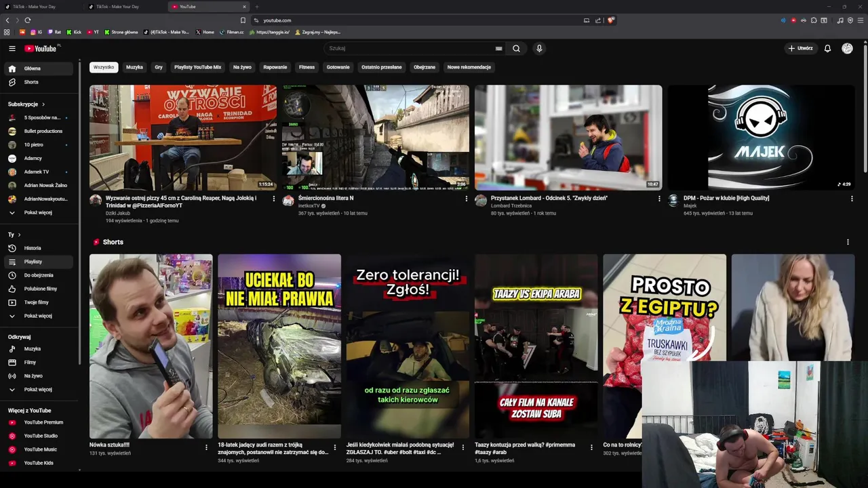
Task: Select the Ostatnio przesłane chip
Action: [x=382, y=67]
